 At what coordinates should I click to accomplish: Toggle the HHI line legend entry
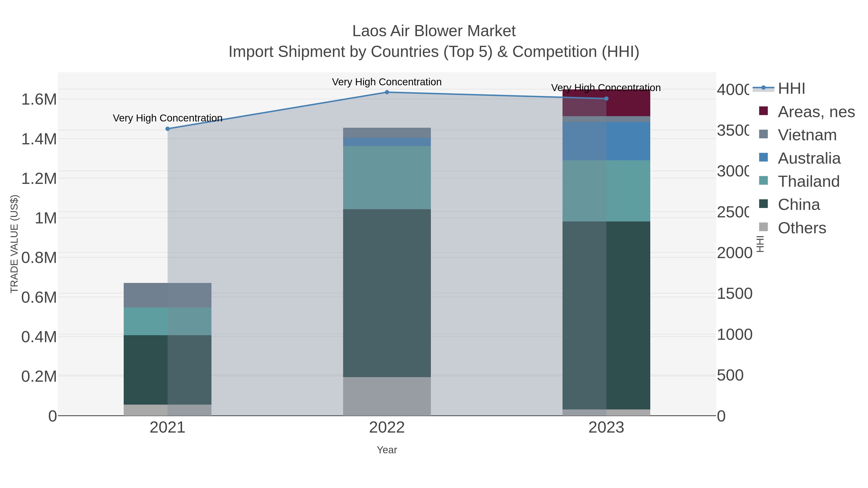779,89
